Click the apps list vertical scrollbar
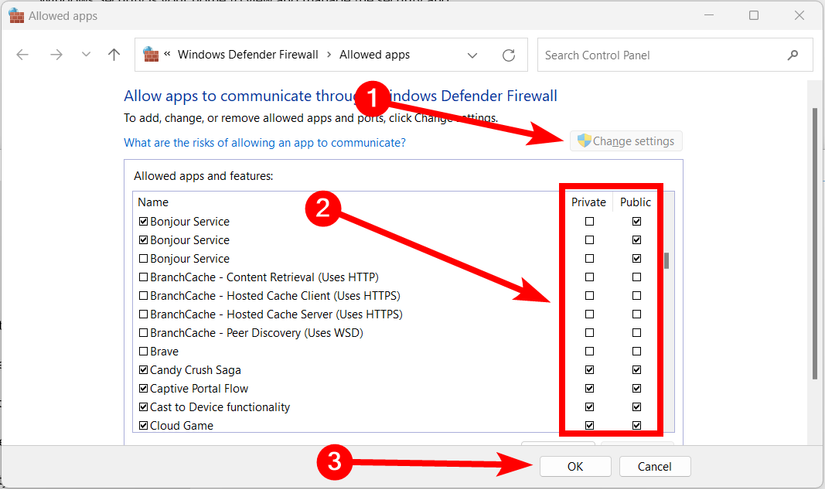Viewport: 825px width, 489px height. pos(666,262)
